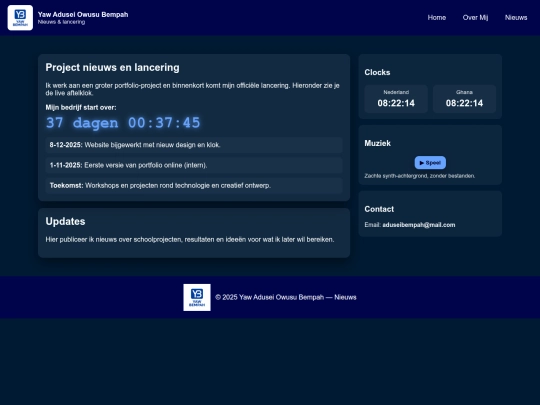
Task: Open the Nieuws nav link
Action: coord(516,18)
